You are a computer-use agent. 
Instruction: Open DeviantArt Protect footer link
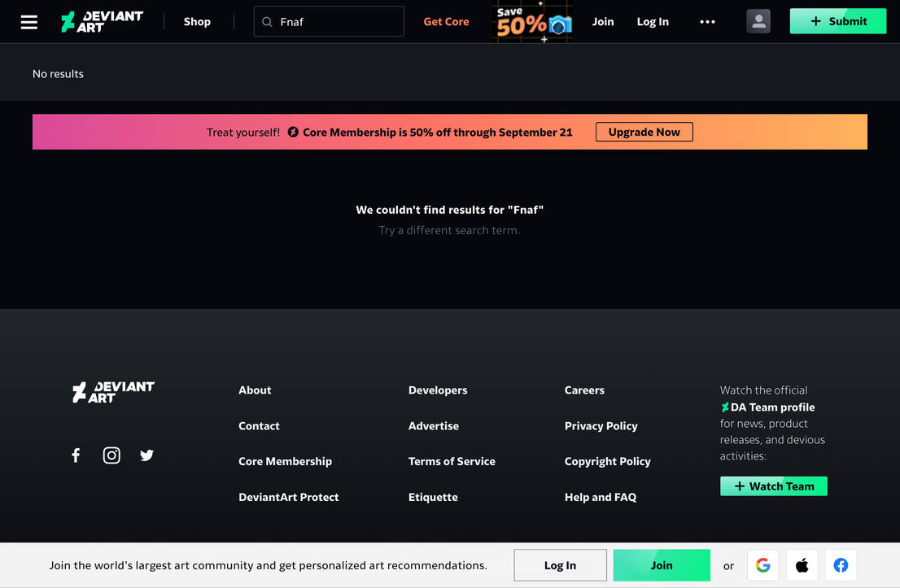coord(289,497)
